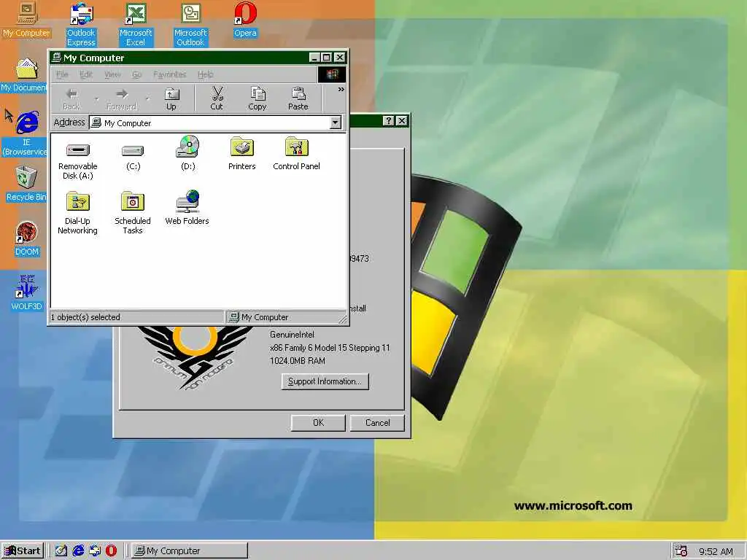This screenshot has width=747, height=560.
Task: Expand the Forward history dropdown arrow
Action: click(147, 99)
